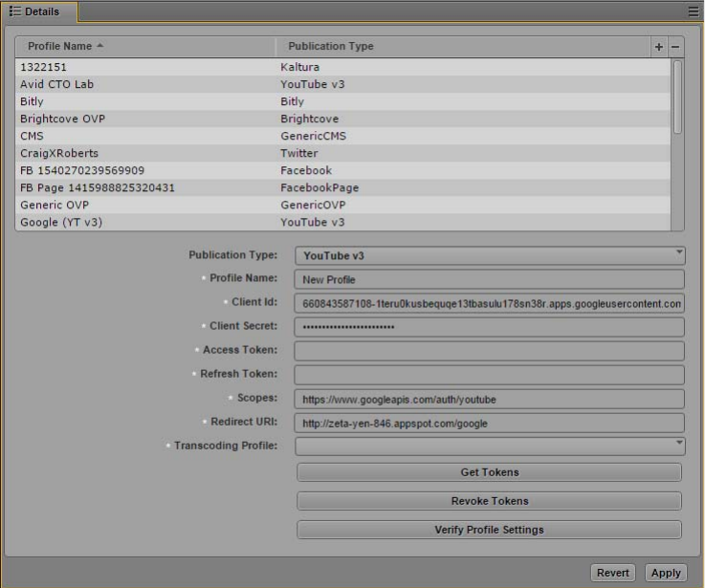Sort by Profile Name column header
This screenshot has height=588, width=705.
click(x=144, y=46)
